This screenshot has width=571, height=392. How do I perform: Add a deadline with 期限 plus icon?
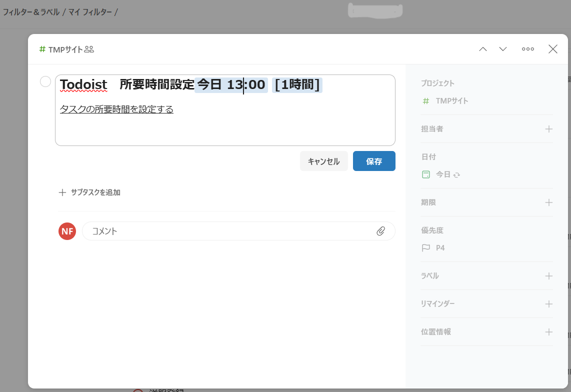coord(548,202)
